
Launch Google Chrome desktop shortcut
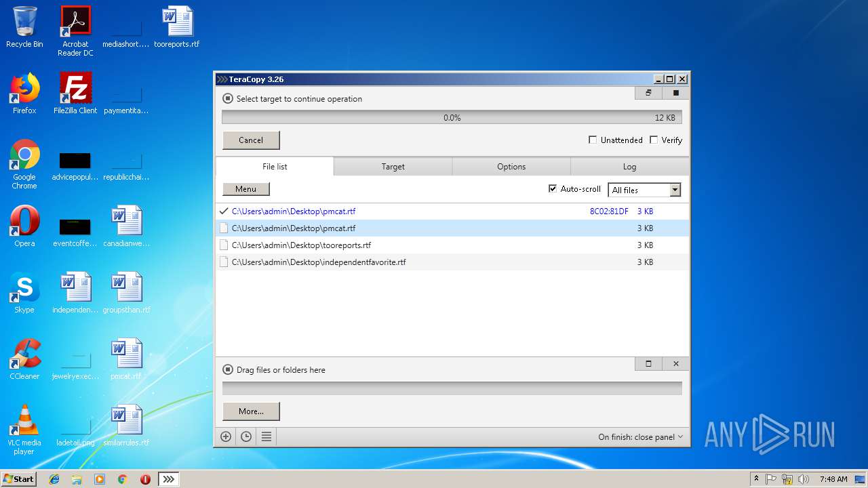24,164
